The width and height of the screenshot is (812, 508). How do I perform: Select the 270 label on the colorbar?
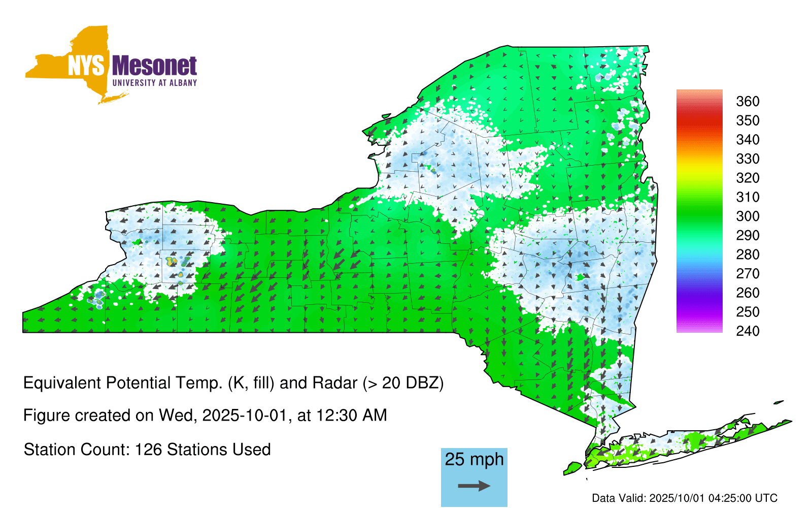pos(748,274)
